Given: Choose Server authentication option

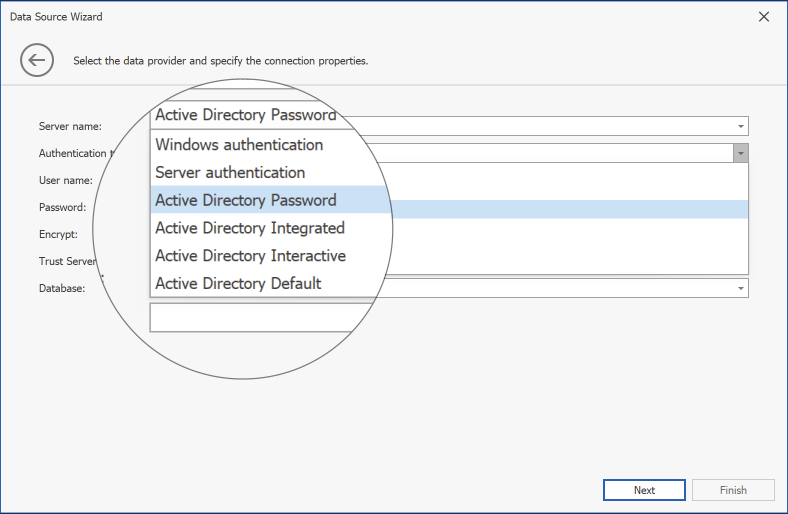Looking at the screenshot, I should (x=230, y=172).
